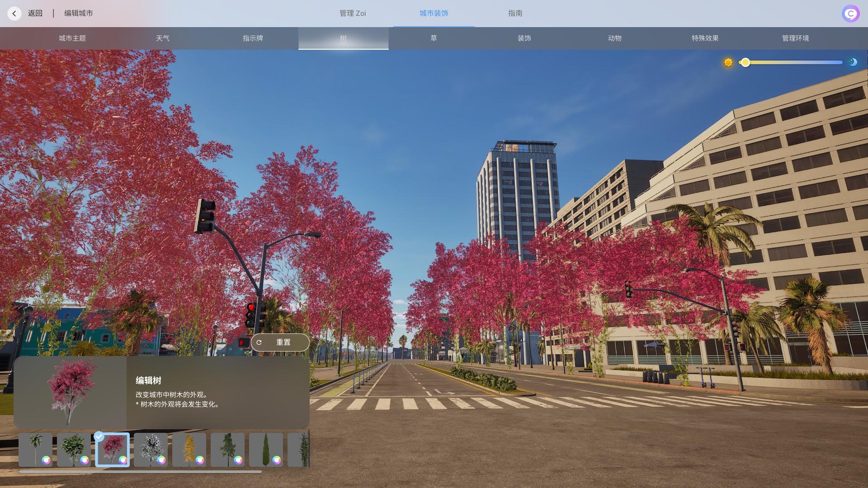Select the dark green pine thumbnail
This screenshot has width=868, height=488.
coord(227,450)
